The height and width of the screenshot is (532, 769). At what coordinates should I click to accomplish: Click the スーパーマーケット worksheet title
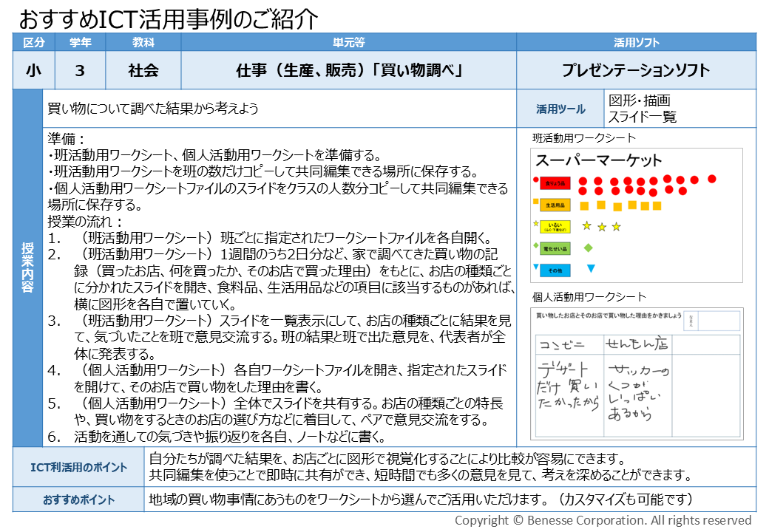[597, 160]
